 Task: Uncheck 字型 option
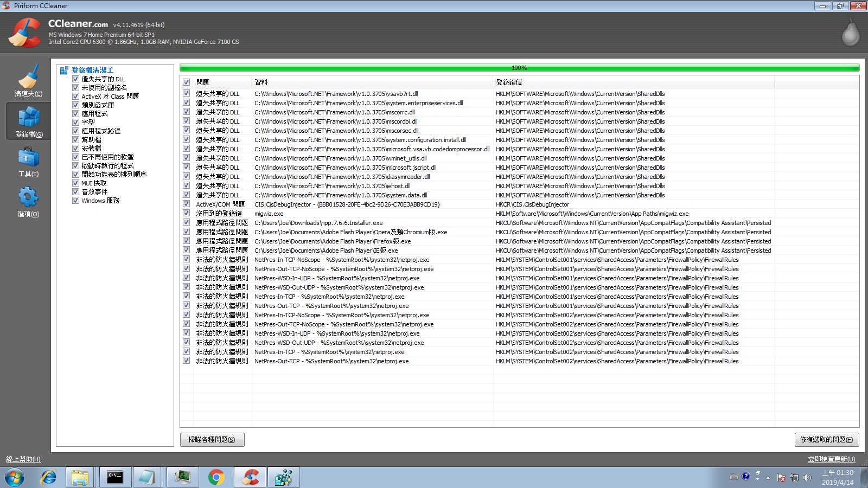(76, 123)
